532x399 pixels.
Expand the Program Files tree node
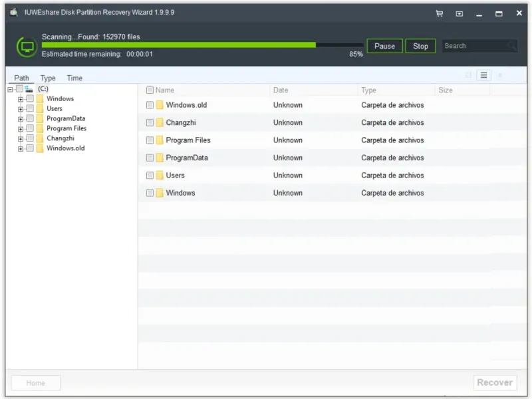point(21,129)
